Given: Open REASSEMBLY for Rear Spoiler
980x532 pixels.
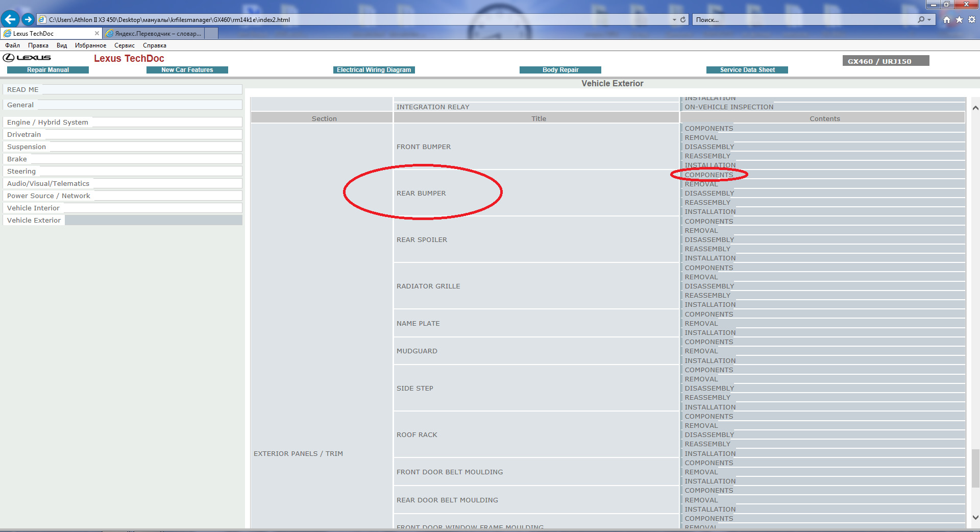Looking at the screenshot, I should pyautogui.click(x=707, y=249).
